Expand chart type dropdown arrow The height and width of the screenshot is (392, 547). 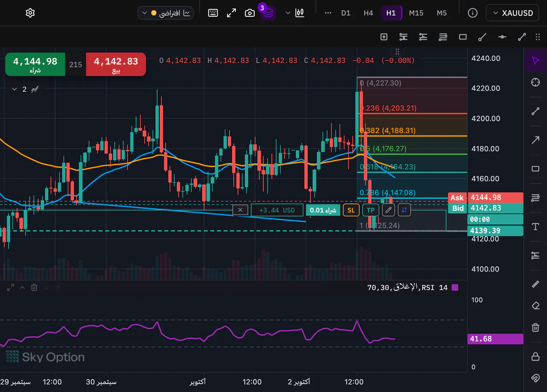(288, 13)
